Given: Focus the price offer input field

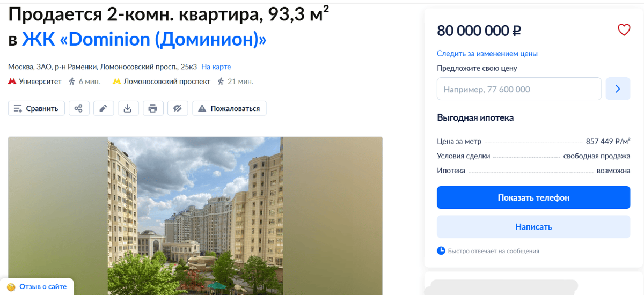Looking at the screenshot, I should (x=519, y=89).
